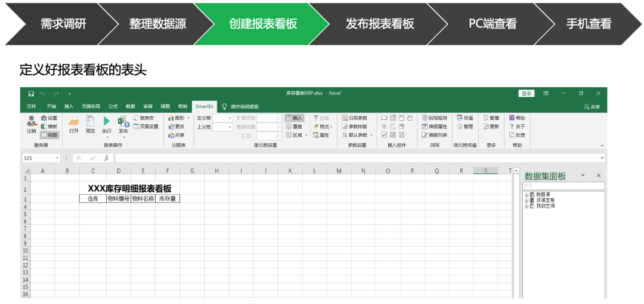Click 管理 in 单元格传值 group
The width and height of the screenshot is (644, 304).
click(465, 126)
